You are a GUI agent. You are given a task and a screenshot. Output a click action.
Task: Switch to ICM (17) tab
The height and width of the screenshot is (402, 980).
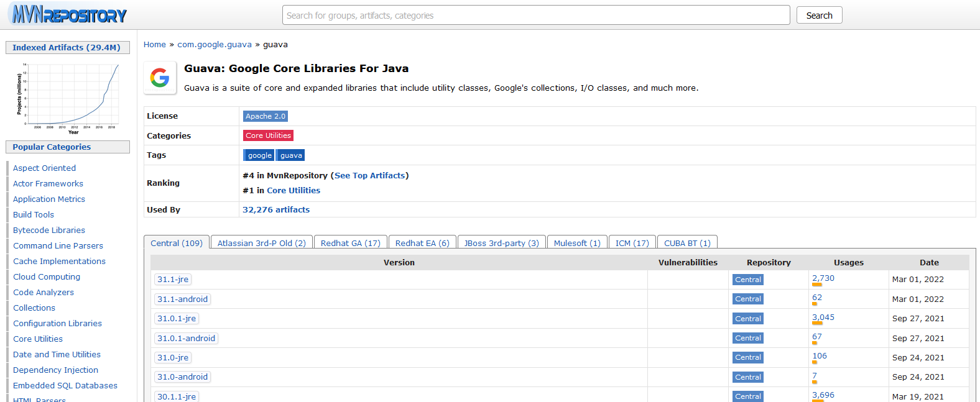pyautogui.click(x=632, y=243)
